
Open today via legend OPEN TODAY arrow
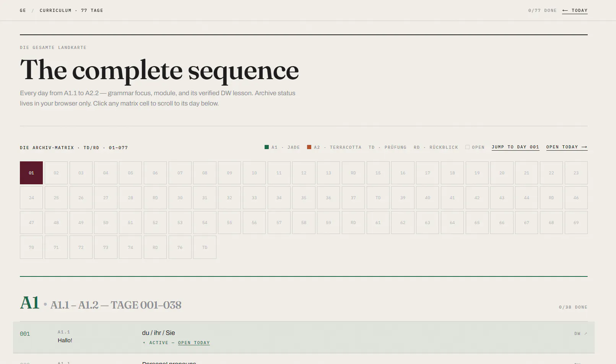[x=567, y=147]
